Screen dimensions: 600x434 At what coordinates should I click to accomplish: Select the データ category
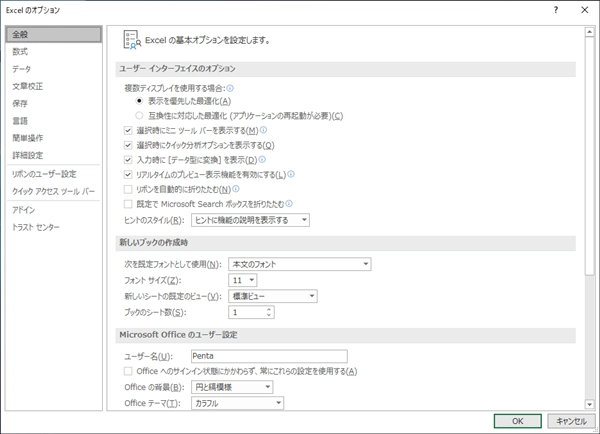(x=54, y=69)
